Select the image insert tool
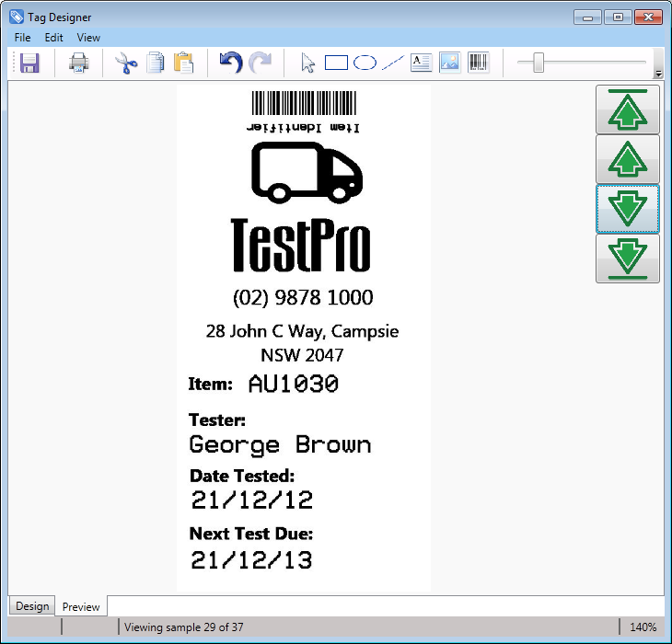Image resolution: width=672 pixels, height=644 pixels. tap(449, 63)
